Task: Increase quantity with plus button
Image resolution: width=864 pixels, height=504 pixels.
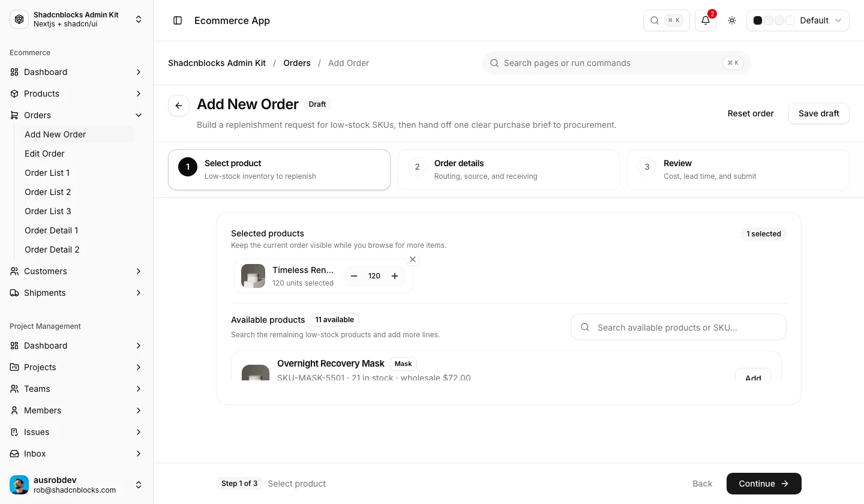Action: click(x=395, y=276)
